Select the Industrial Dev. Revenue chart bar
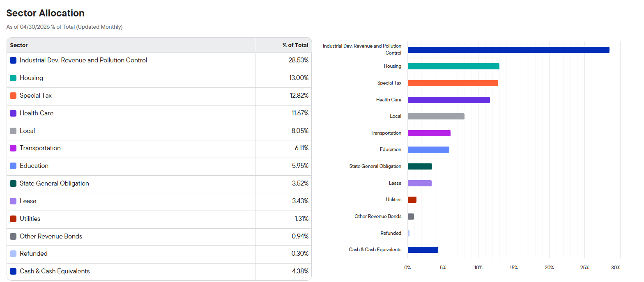Image resolution: width=644 pixels, height=282 pixels. [x=508, y=50]
